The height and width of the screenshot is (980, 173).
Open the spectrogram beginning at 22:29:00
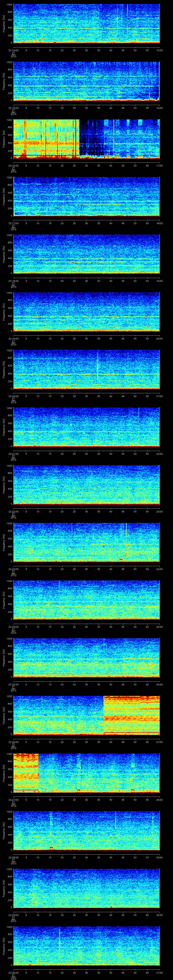[86, 888]
